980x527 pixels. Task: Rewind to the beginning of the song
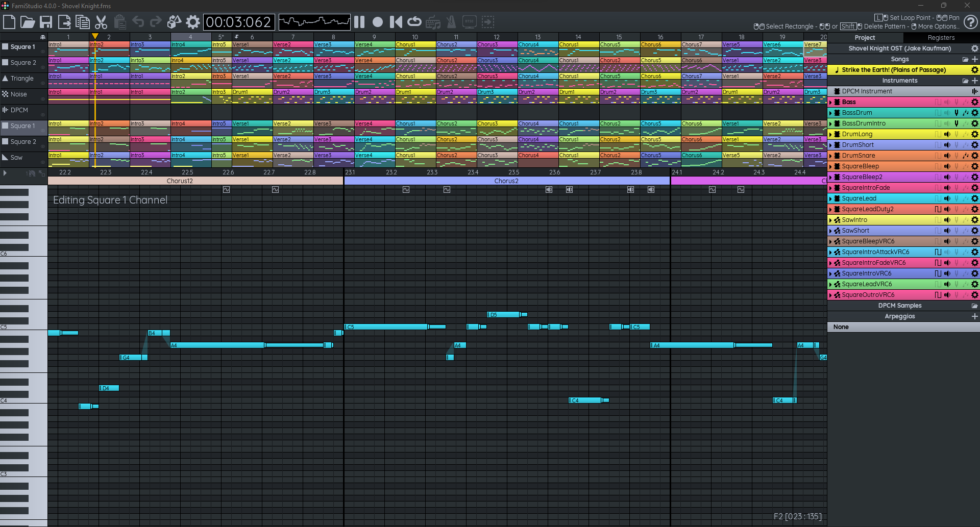[x=396, y=22]
